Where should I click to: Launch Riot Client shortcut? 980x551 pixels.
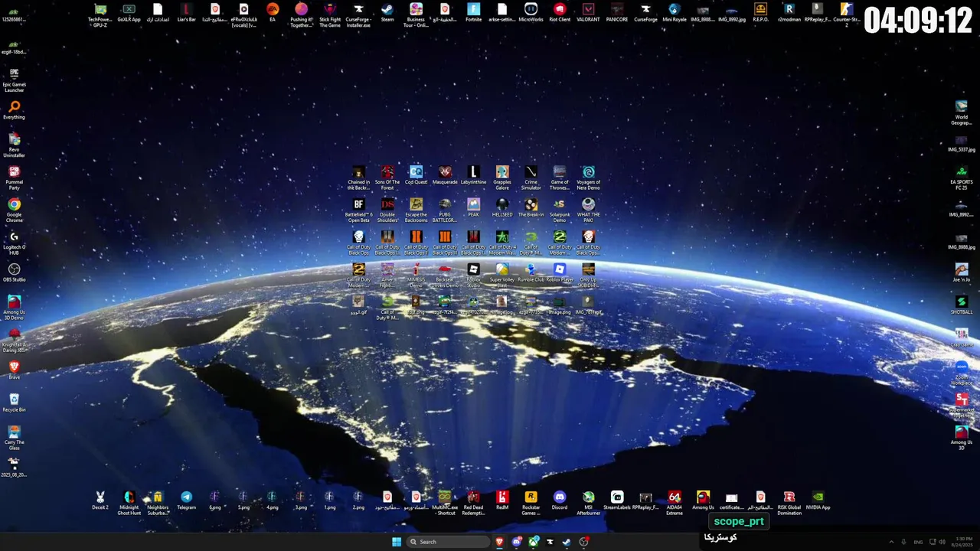tap(560, 13)
